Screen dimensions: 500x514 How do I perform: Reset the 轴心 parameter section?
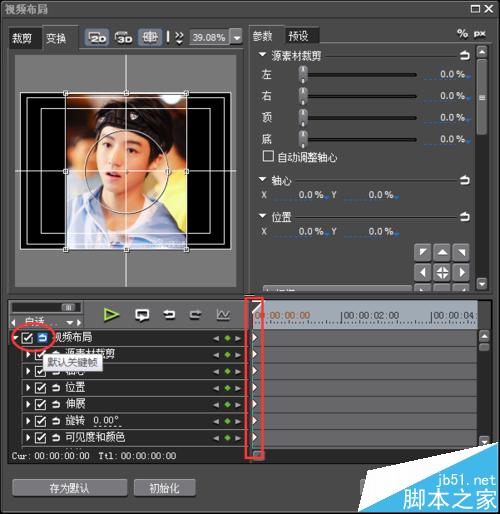point(465,180)
